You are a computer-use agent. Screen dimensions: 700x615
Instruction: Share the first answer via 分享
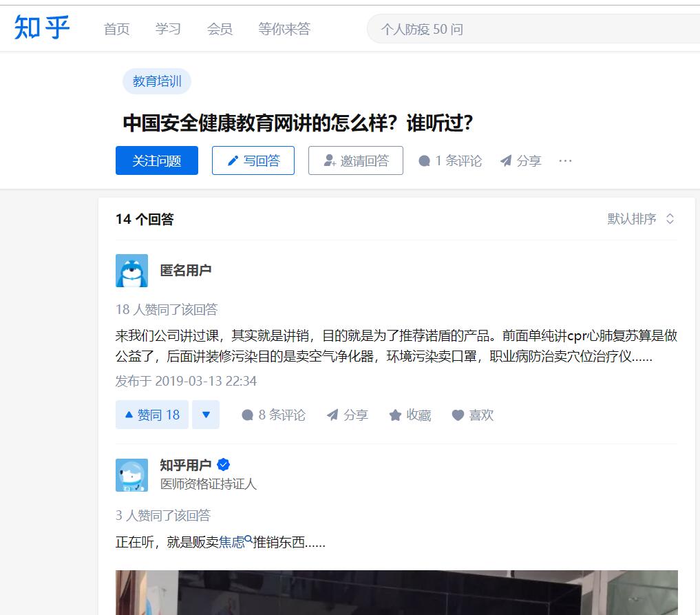point(348,415)
